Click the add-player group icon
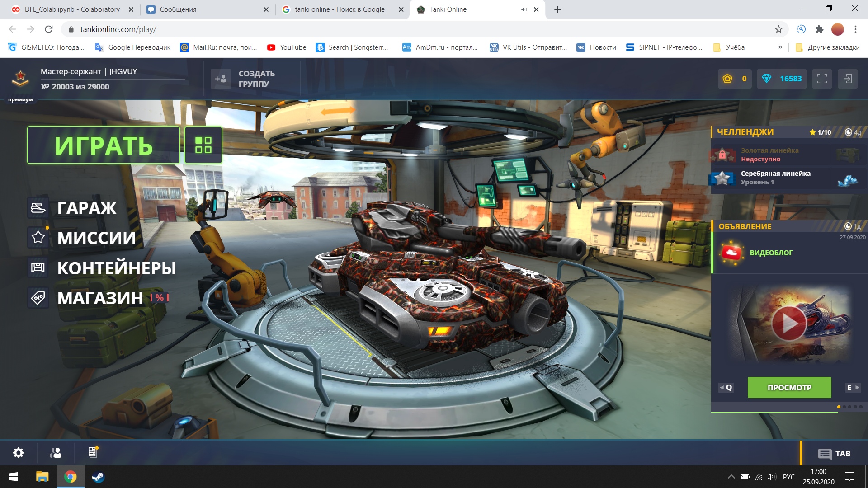The width and height of the screenshot is (868, 488). [221, 79]
